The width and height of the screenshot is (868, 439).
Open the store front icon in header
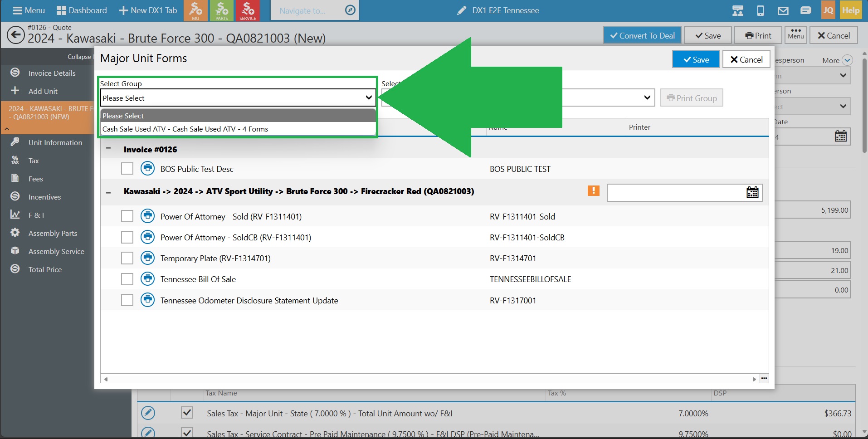point(738,10)
